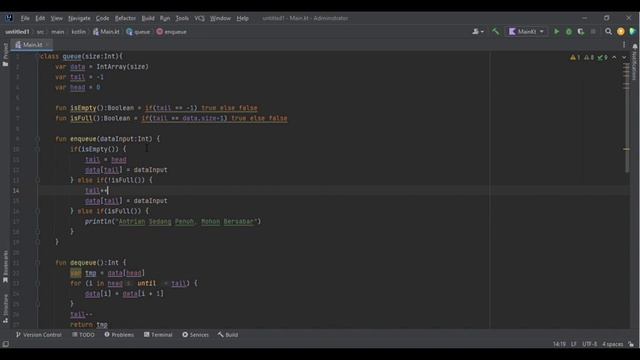Screen dimensions: 640x360
Task: Open the Notifications side panel
Action: pos(635,61)
